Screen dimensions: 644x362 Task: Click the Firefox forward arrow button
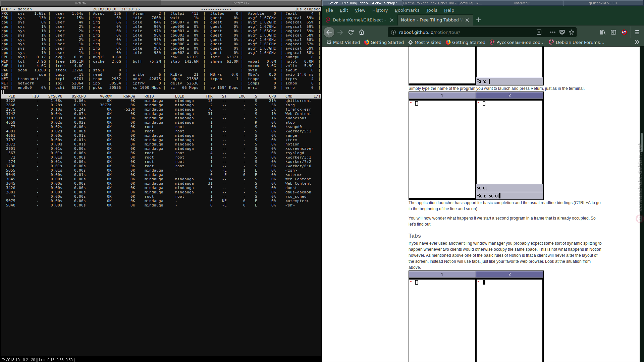340,32
